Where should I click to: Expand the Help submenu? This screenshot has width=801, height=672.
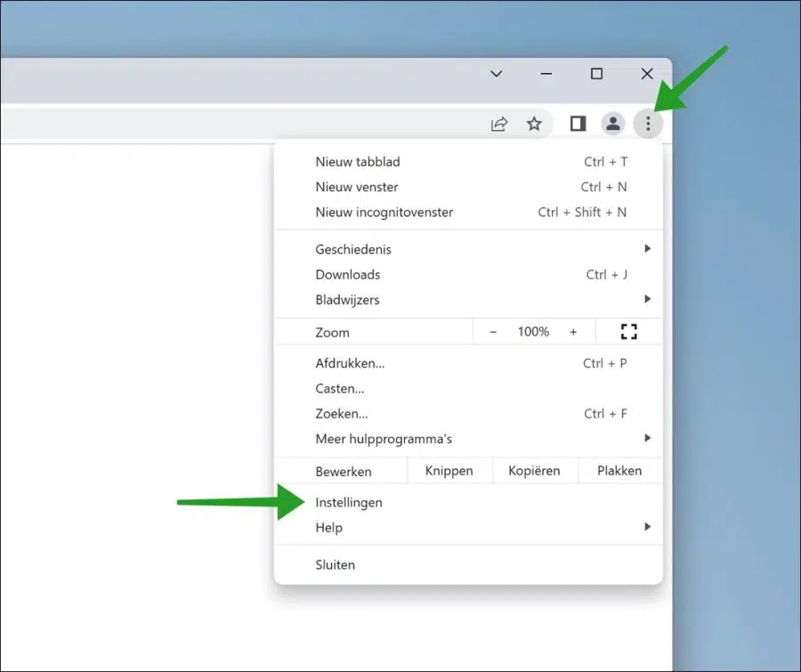[468, 528]
